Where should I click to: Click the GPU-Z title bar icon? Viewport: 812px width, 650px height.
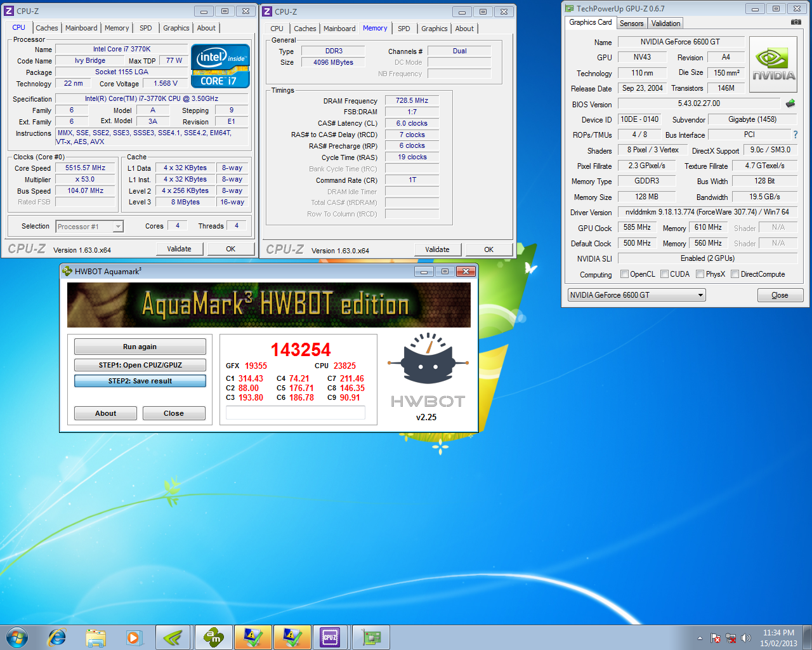[568, 8]
